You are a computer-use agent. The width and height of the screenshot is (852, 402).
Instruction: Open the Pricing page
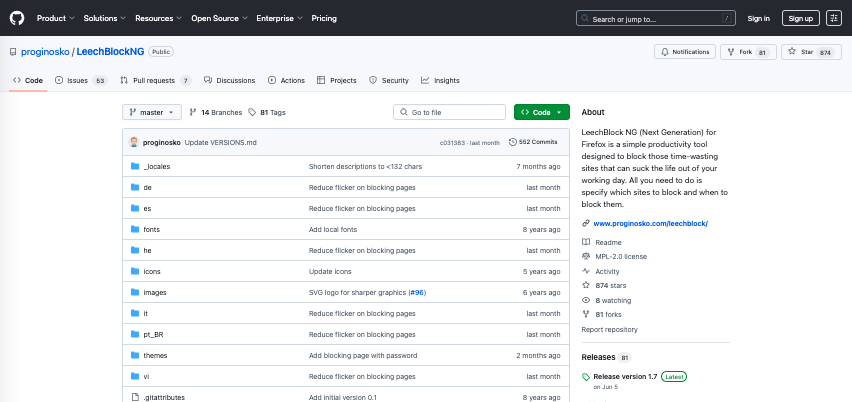point(324,18)
